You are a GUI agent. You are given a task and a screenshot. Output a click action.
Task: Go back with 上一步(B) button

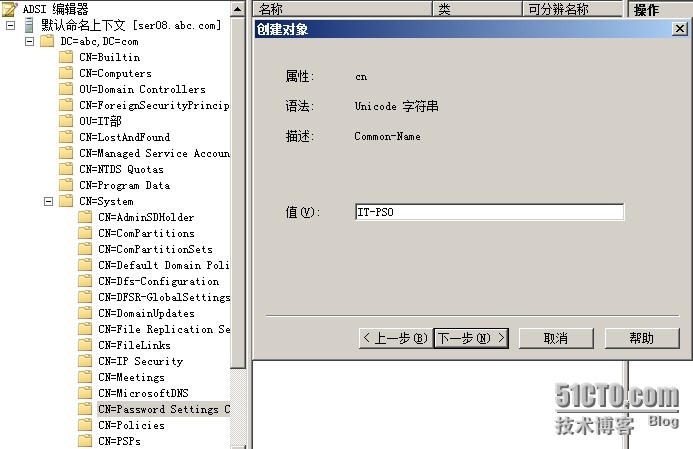coord(396,339)
